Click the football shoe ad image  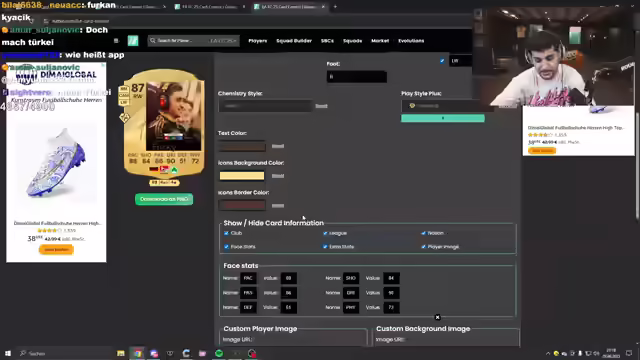tap(56, 163)
